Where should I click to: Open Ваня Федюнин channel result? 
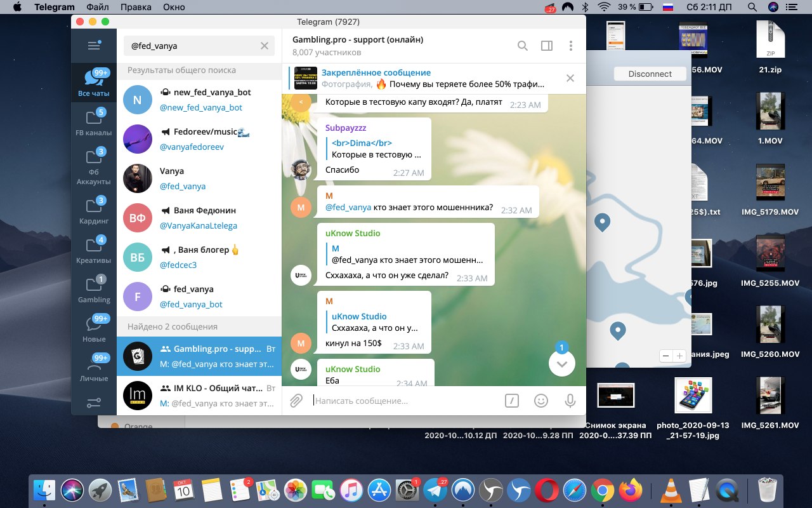tap(199, 218)
